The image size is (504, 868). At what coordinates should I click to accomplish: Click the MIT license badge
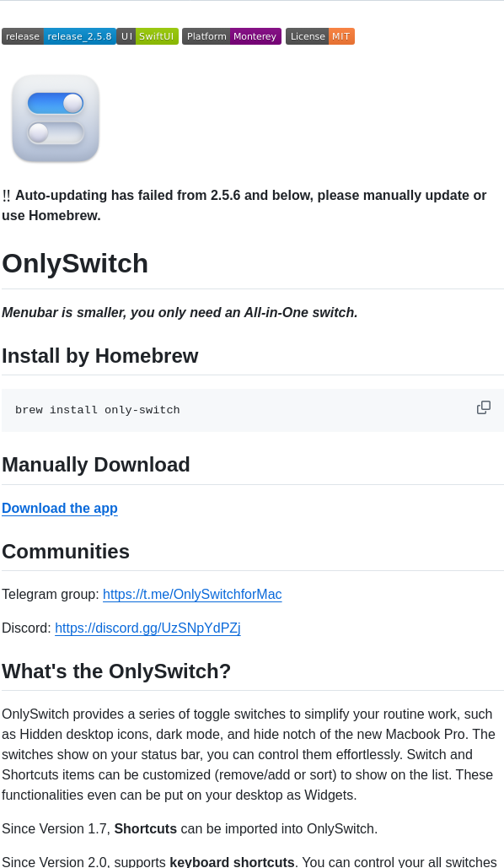(341, 36)
